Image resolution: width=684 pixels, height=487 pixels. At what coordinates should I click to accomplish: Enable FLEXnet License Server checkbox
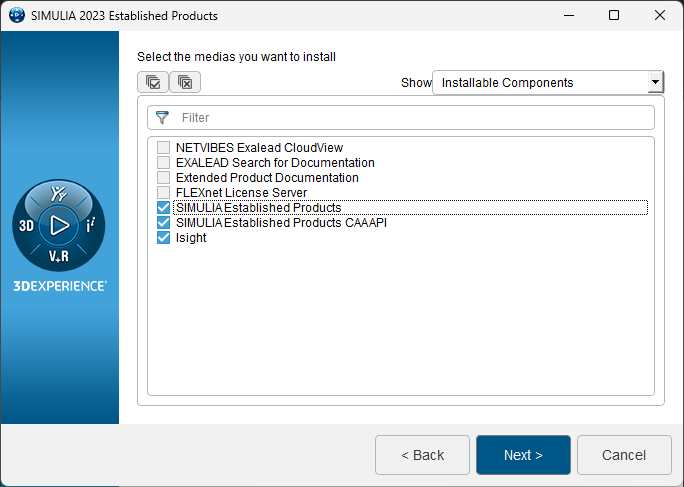(x=164, y=192)
